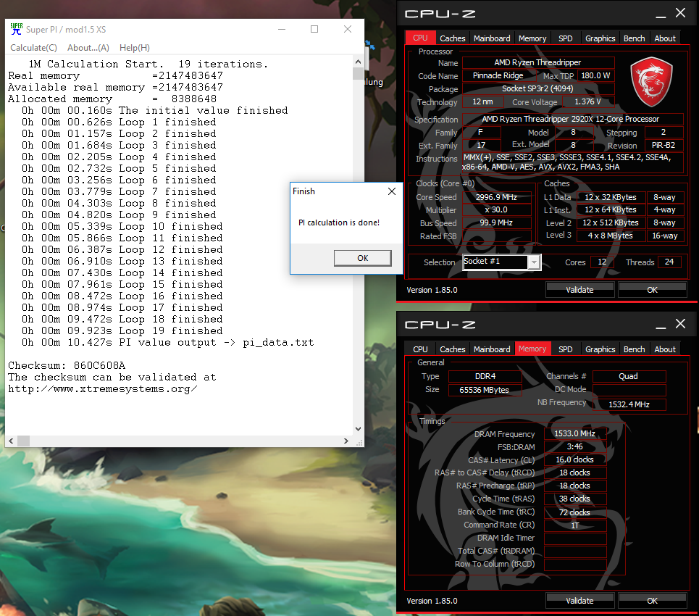Image resolution: width=699 pixels, height=616 pixels.
Task: Click the CAS# Latency value 16.0 clocks
Action: point(574,459)
